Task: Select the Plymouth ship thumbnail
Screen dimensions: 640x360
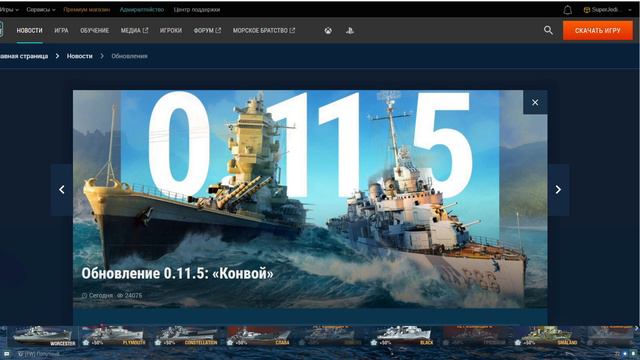Action: coord(114,336)
